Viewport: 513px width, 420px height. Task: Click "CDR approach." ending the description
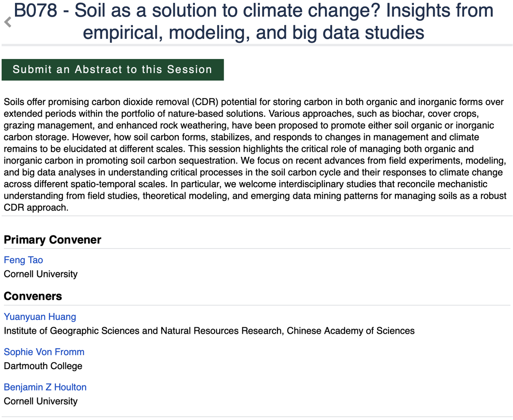pos(36,207)
